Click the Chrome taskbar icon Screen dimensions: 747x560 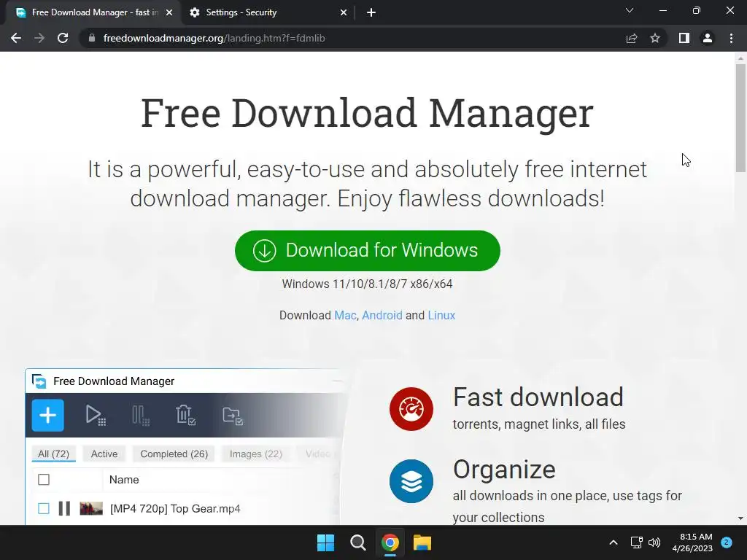coord(390,542)
